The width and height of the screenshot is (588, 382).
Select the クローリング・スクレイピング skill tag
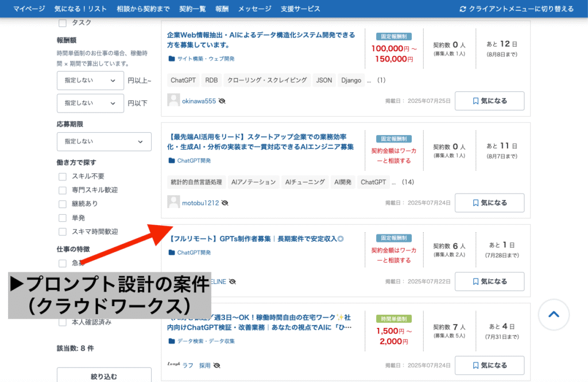[267, 80]
